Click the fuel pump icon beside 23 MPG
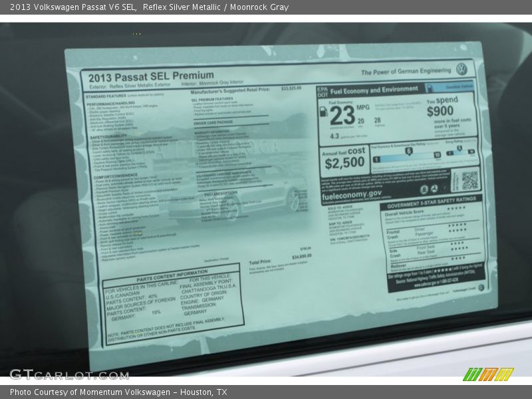 (324, 114)
